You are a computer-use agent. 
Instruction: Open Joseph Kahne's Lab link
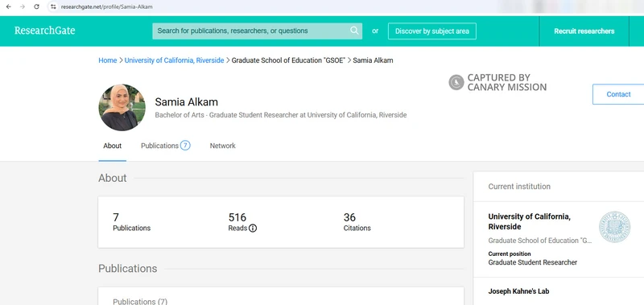[x=518, y=291]
